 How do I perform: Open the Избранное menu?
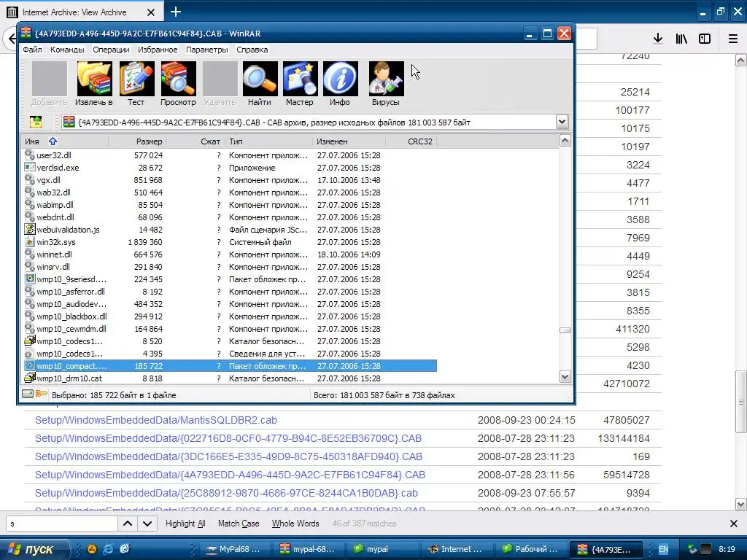(158, 50)
